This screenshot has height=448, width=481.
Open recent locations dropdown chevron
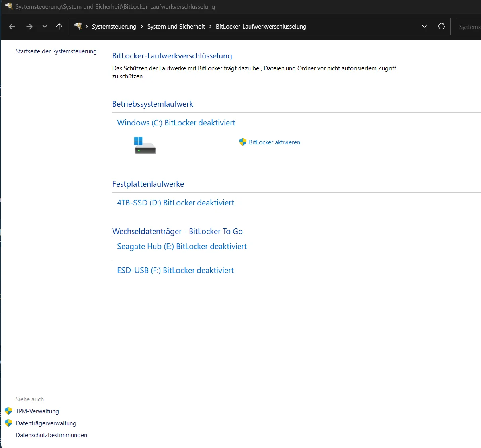[45, 27]
